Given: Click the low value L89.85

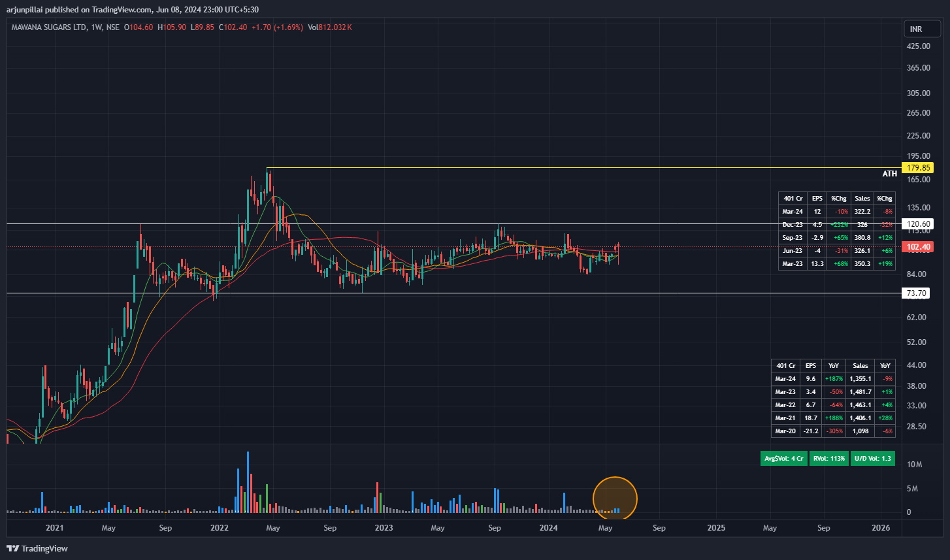Looking at the screenshot, I should 202,27.
